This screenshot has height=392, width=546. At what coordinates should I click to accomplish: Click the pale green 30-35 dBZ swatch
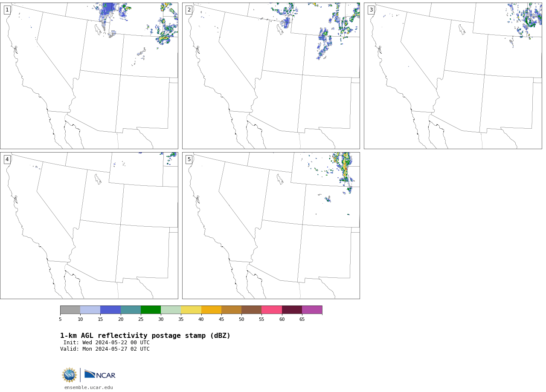click(171, 310)
